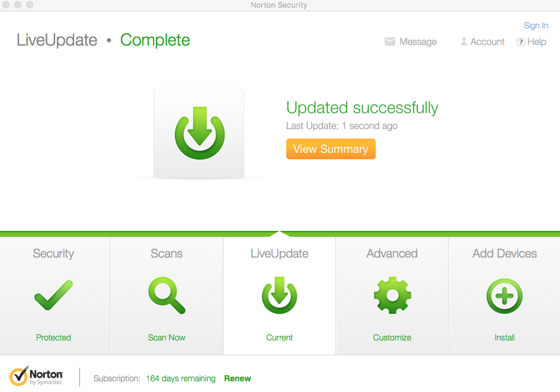
Task: Click the LiveUpdate arrow icon in bottom panel
Action: pyautogui.click(x=279, y=295)
